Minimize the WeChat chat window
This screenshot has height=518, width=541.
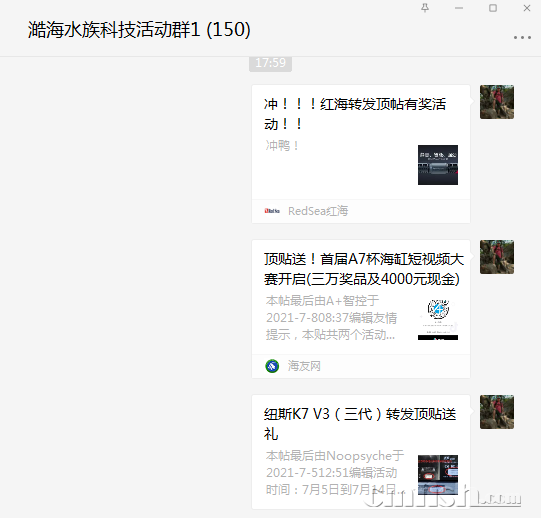click(459, 8)
